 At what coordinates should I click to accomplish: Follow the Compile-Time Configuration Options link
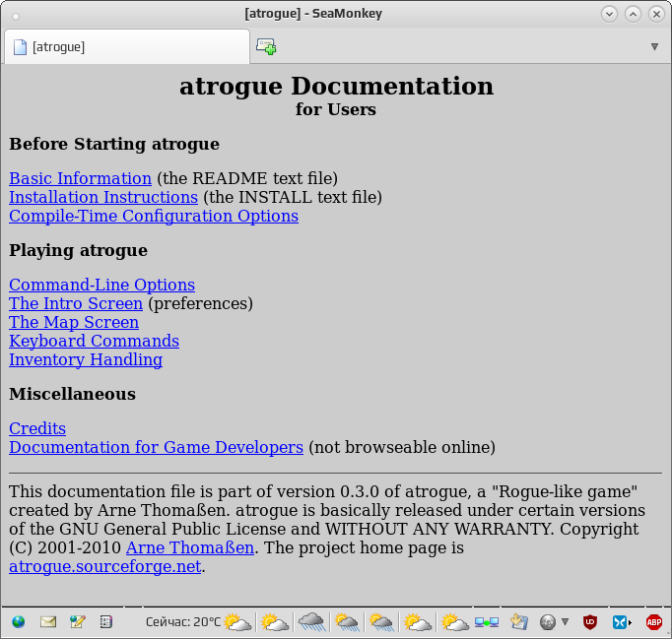point(154,216)
